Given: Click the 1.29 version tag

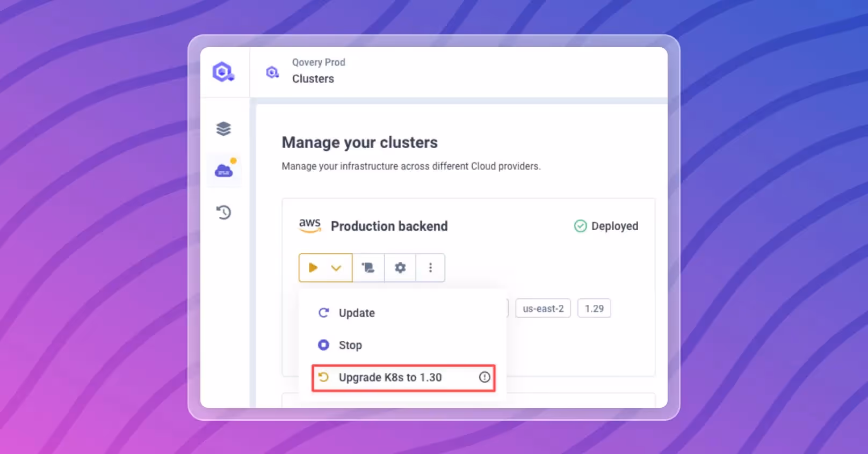Looking at the screenshot, I should point(594,309).
